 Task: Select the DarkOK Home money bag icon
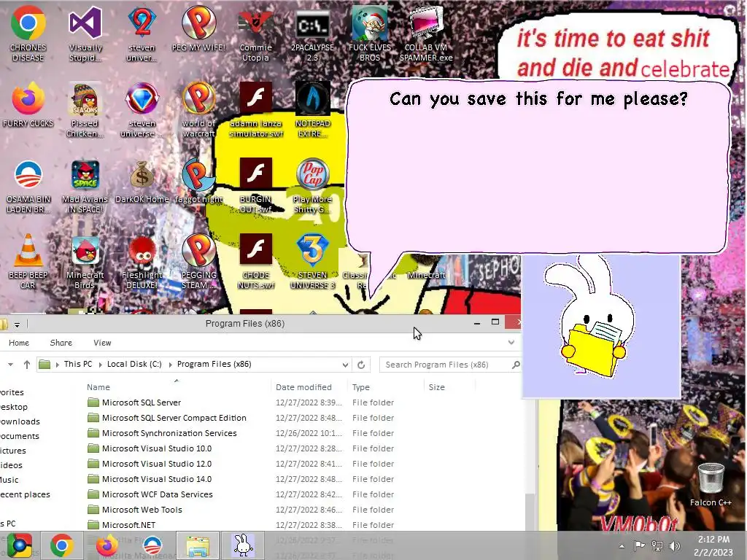pyautogui.click(x=142, y=181)
